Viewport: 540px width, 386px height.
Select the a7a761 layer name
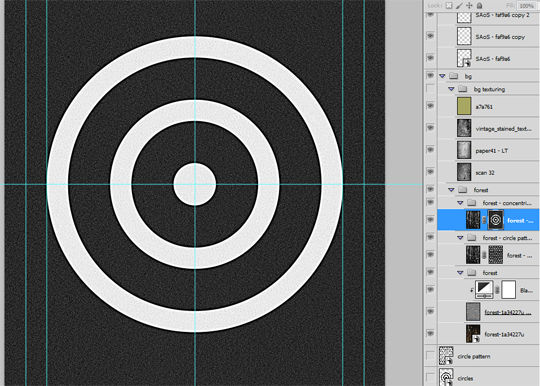point(484,107)
